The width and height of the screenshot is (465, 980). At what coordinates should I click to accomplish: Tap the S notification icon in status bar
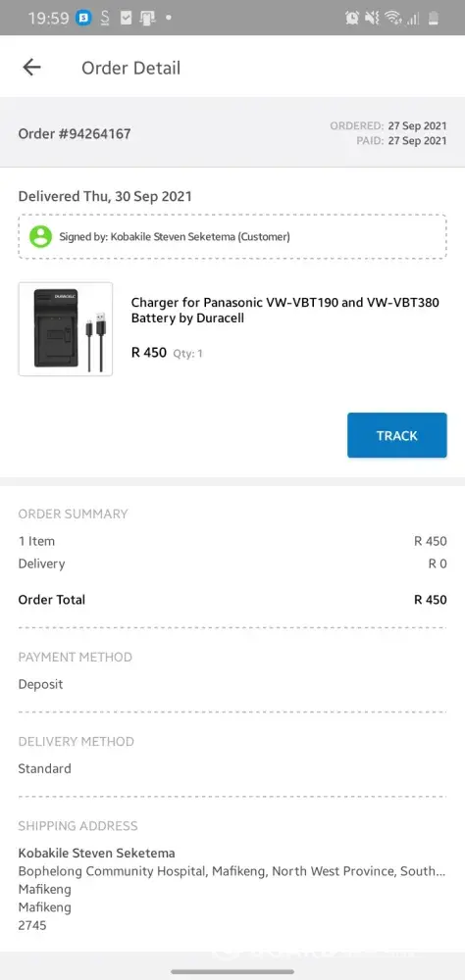click(105, 18)
